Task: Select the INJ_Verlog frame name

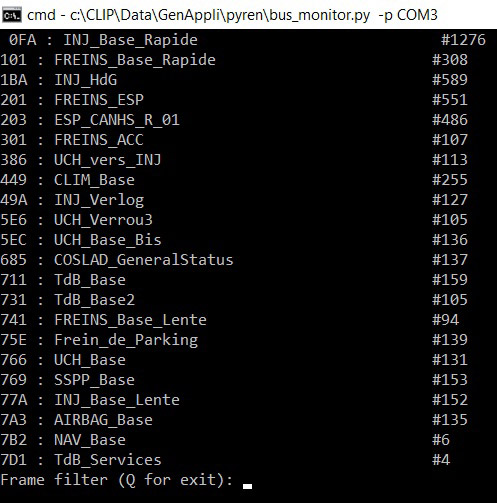Action: pyautogui.click(x=99, y=201)
